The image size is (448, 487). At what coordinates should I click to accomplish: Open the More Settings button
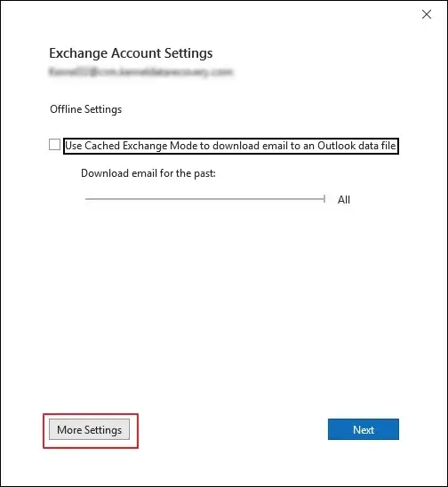[x=89, y=429]
